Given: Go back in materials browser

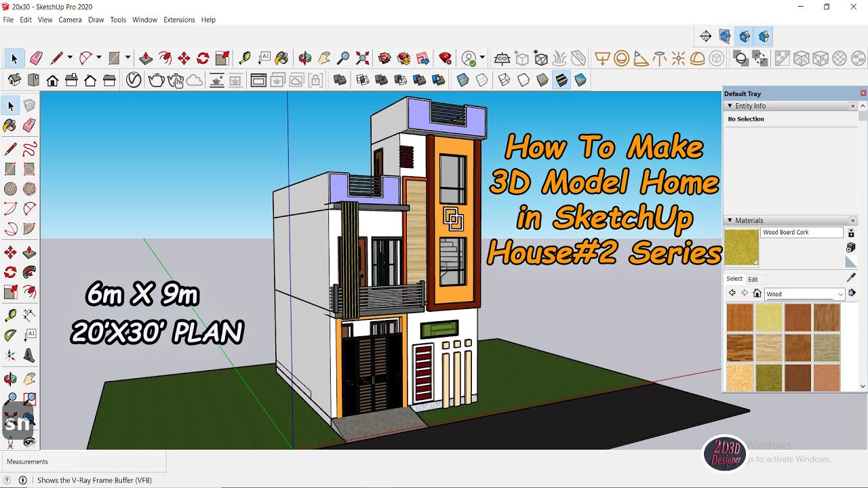Looking at the screenshot, I should coord(732,293).
